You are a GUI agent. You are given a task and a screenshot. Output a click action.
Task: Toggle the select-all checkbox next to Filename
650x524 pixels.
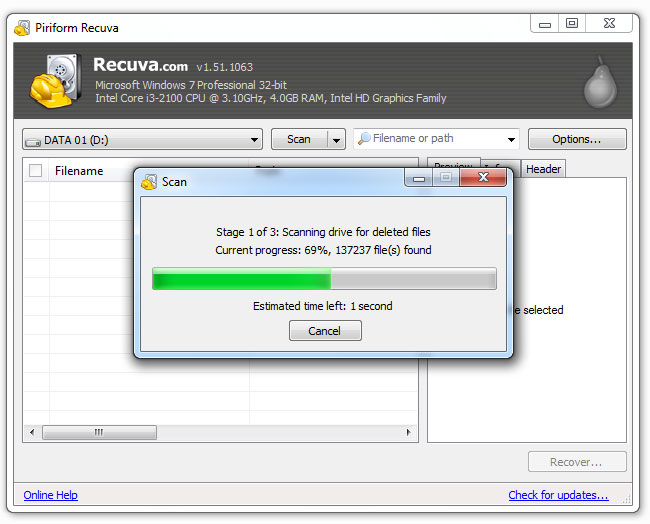point(36,171)
